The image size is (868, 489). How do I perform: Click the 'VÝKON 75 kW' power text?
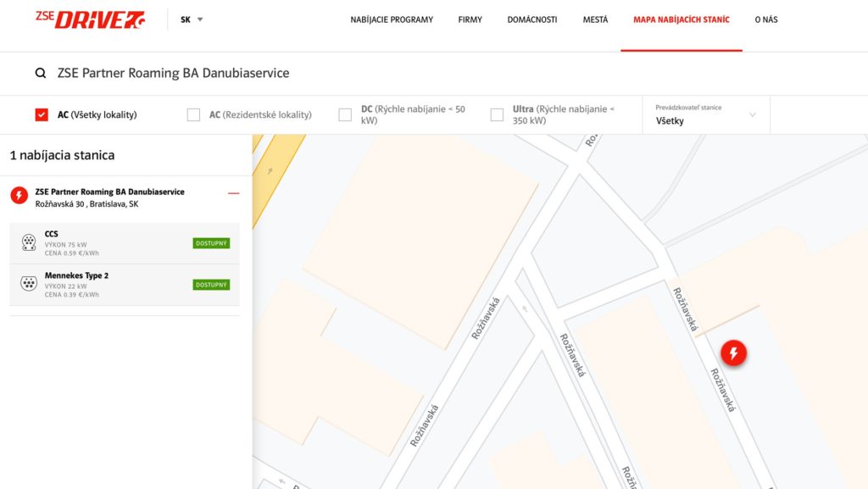[66, 244]
